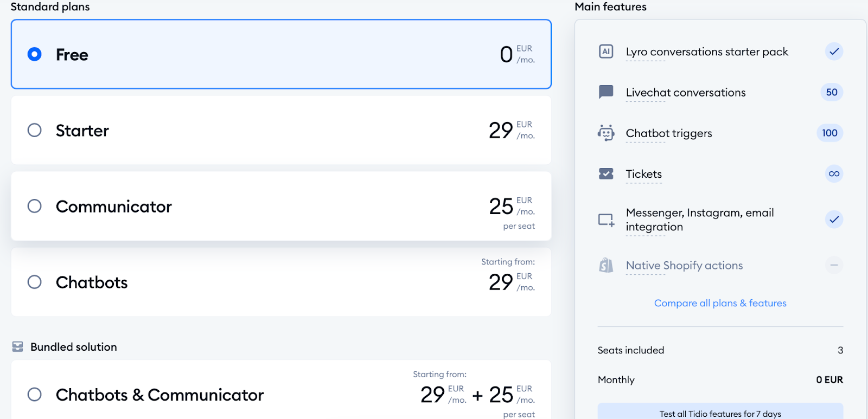Image resolution: width=868 pixels, height=419 pixels.
Task: Click the Lyro conversations starter pack label
Action: point(707,52)
